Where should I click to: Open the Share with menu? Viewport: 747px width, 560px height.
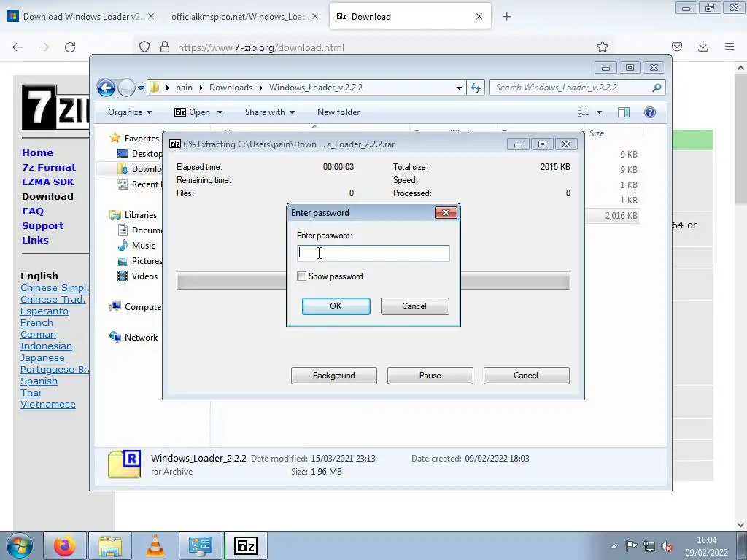[x=270, y=112]
